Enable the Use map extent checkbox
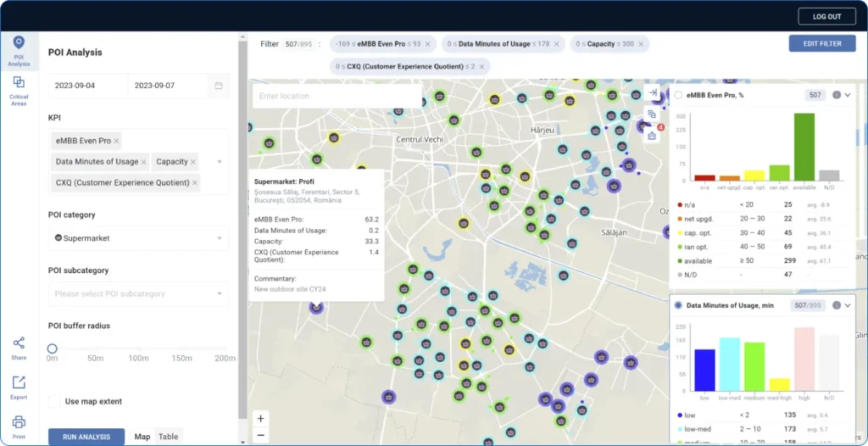This screenshot has width=868, height=446. pyautogui.click(x=54, y=402)
